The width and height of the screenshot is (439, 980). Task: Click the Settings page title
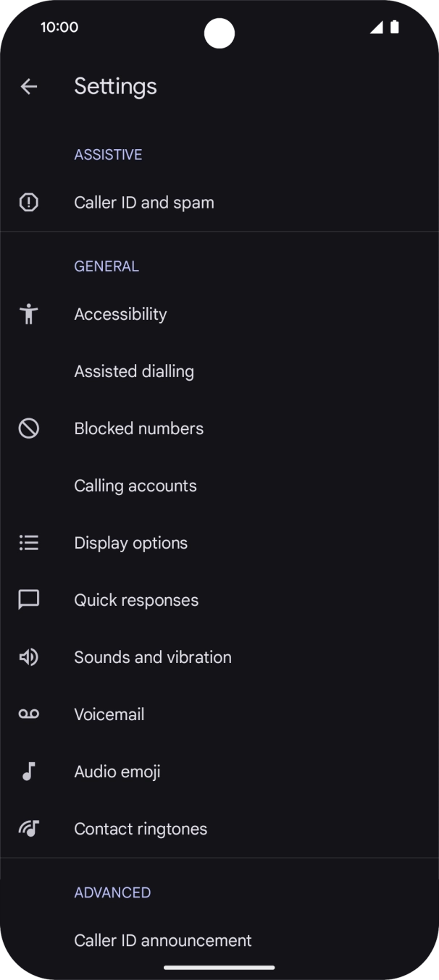pyautogui.click(x=115, y=86)
